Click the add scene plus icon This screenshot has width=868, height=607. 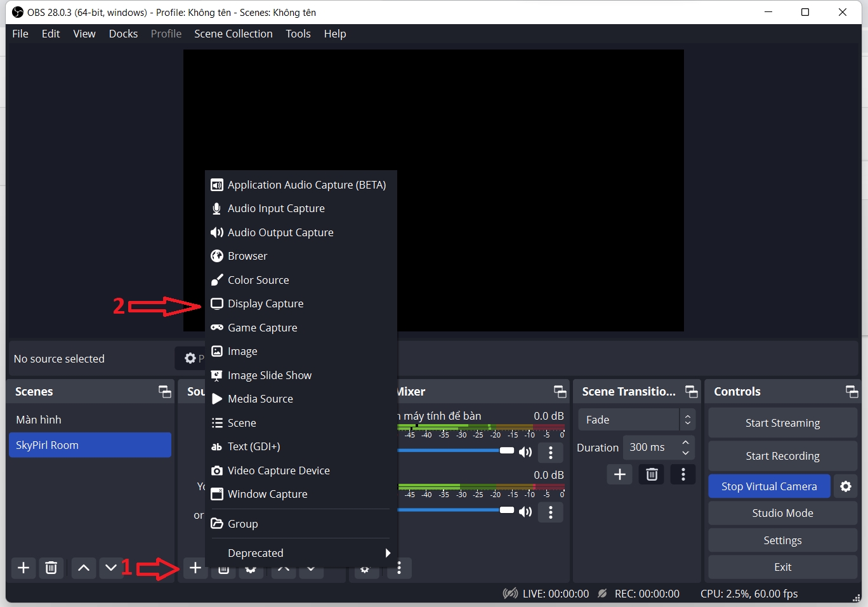[23, 568]
